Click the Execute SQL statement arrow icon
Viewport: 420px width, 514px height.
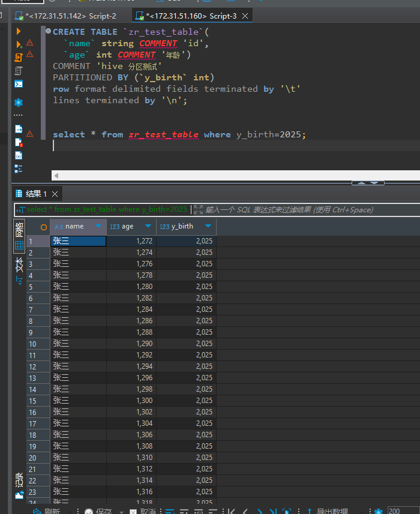point(19,31)
